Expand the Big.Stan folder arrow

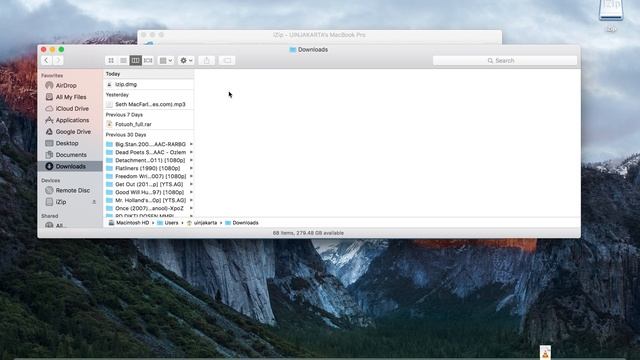point(191,144)
